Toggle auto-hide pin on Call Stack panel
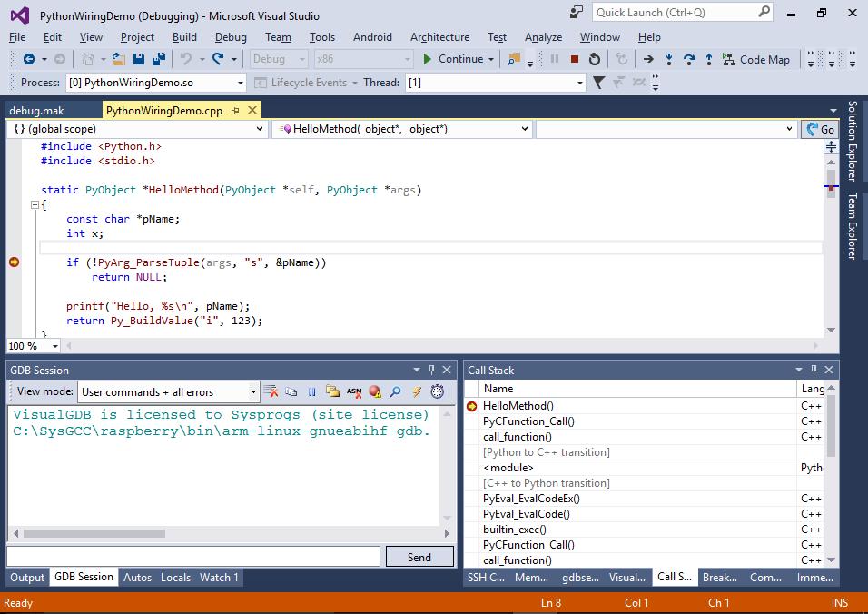 [x=814, y=370]
